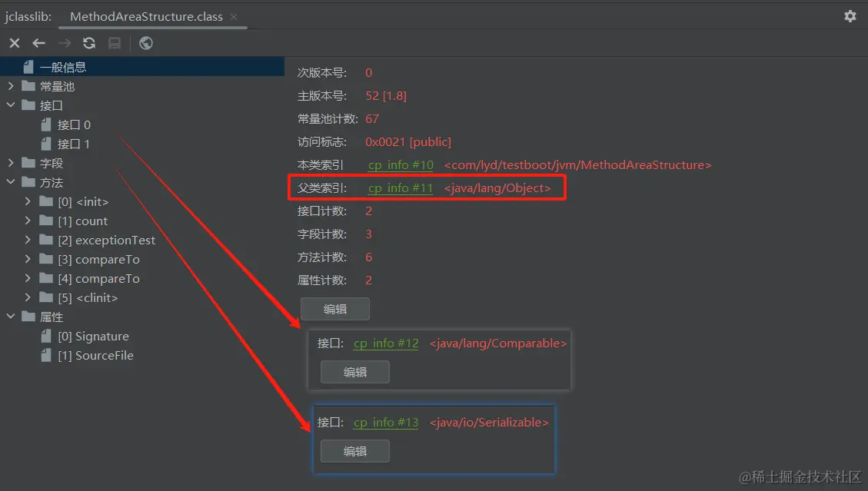
Task: Select the [1] SourceFile attribute
Action: point(95,356)
